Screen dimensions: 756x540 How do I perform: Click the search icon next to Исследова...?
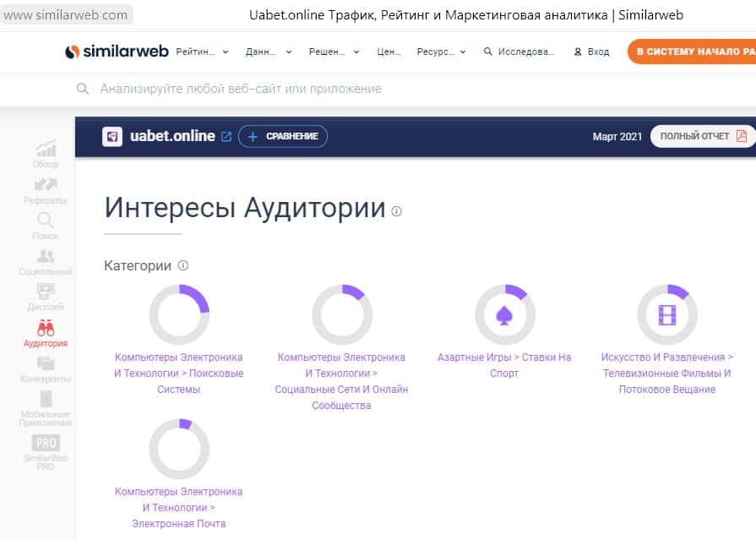(488, 52)
